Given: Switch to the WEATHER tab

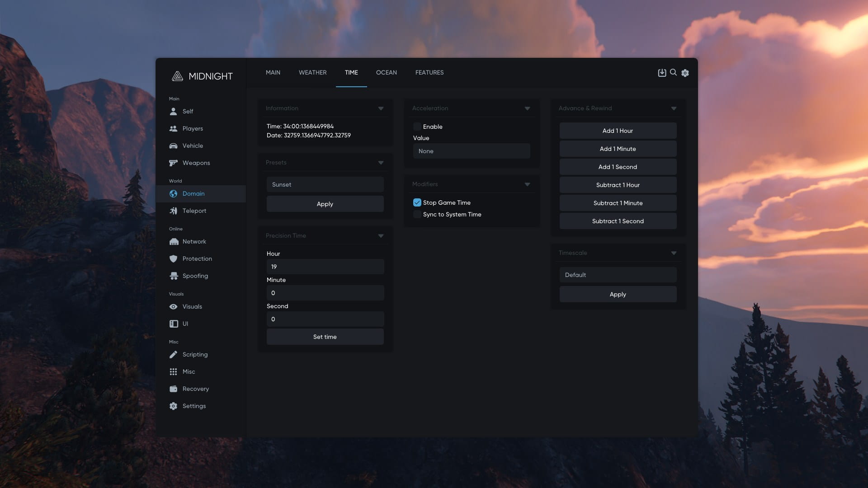Looking at the screenshot, I should tap(312, 72).
